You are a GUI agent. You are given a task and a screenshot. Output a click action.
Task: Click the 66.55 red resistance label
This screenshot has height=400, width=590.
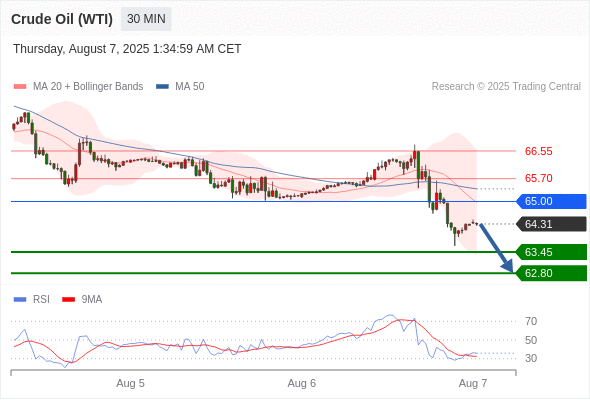click(538, 151)
